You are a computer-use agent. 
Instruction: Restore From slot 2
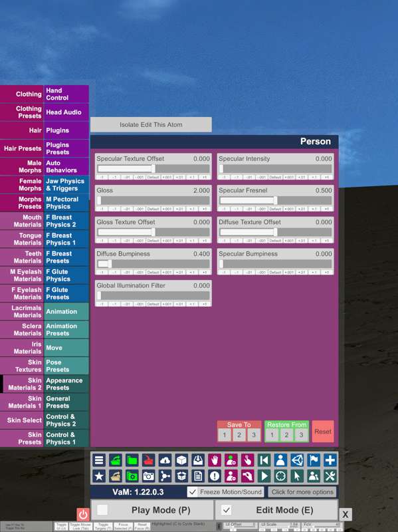286,435
